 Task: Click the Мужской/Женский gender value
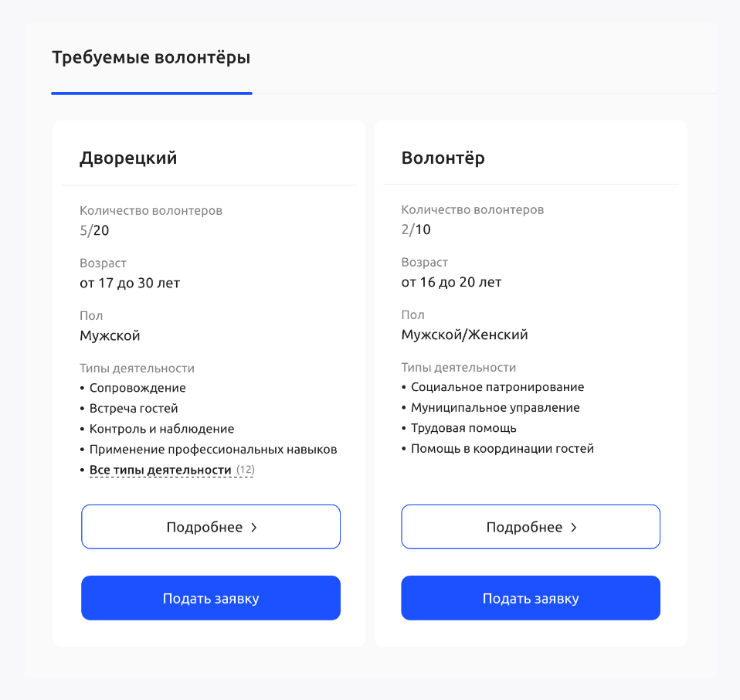pos(464,335)
